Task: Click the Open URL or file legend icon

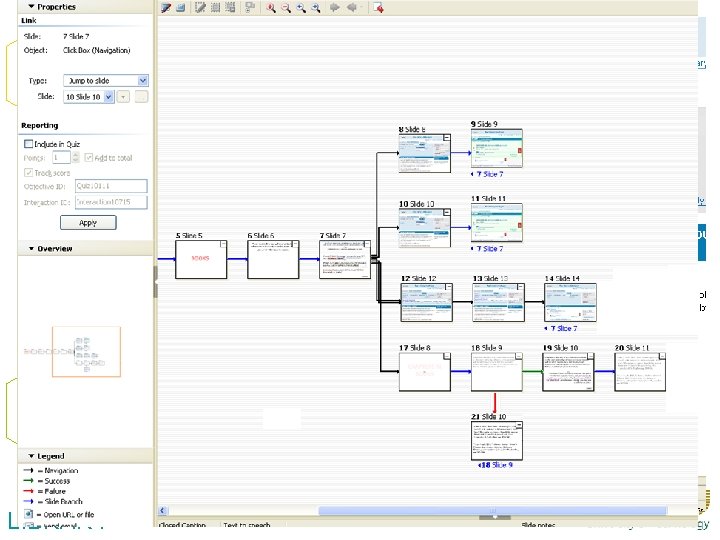Action: (x=28, y=514)
